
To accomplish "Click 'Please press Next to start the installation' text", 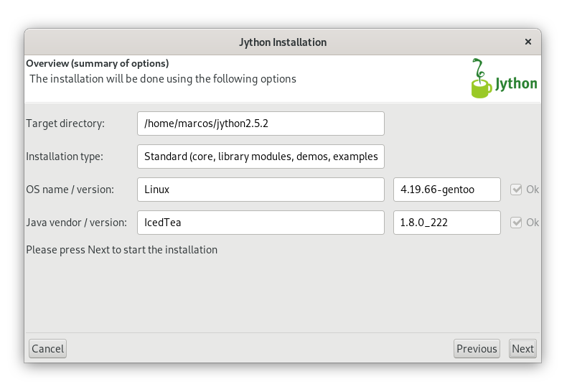I will pyautogui.click(x=122, y=250).
